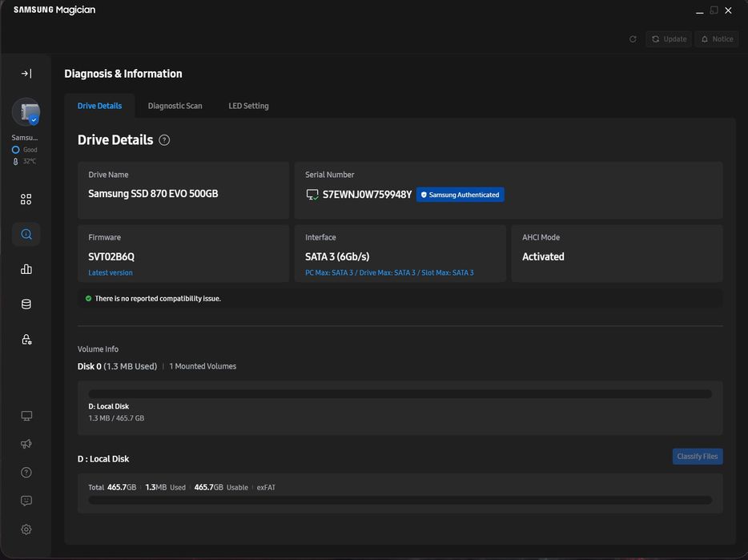Open the data management database icon

coord(26,304)
